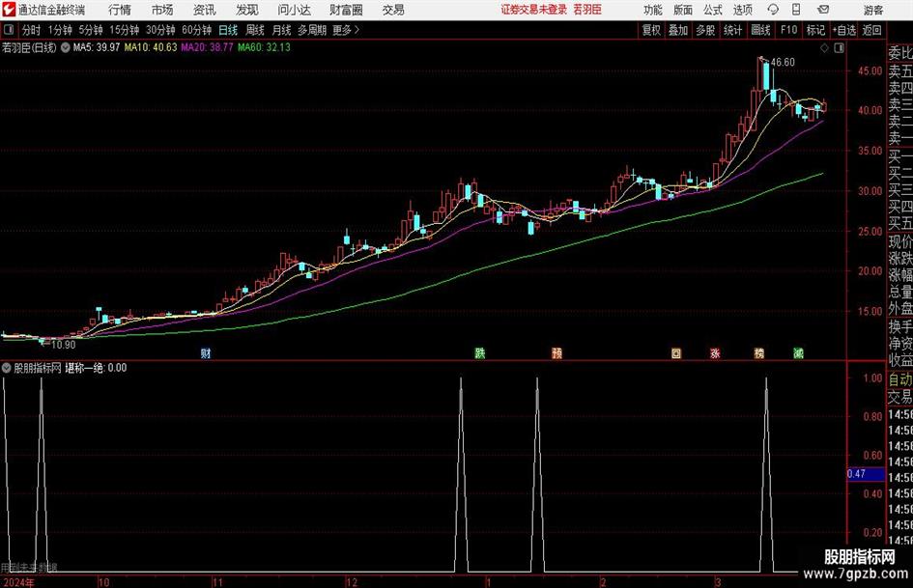Add stock with +自选 button
This screenshot has width=913, height=588.
[x=844, y=30]
